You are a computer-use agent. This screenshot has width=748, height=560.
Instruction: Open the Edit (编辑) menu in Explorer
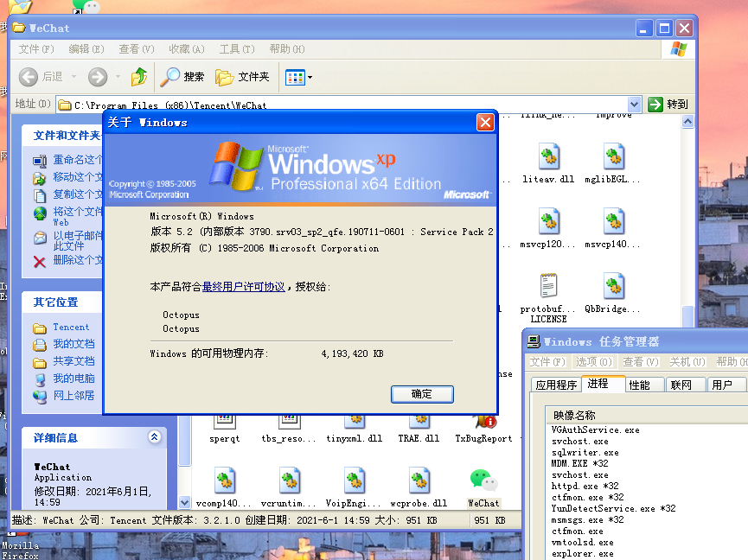pyautogui.click(x=86, y=49)
